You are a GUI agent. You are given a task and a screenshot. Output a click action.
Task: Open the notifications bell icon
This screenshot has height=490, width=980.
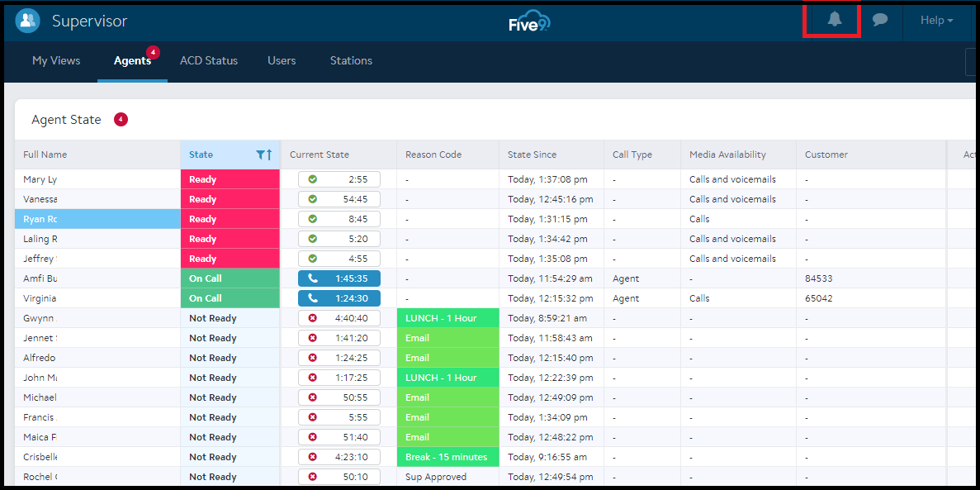(x=831, y=20)
